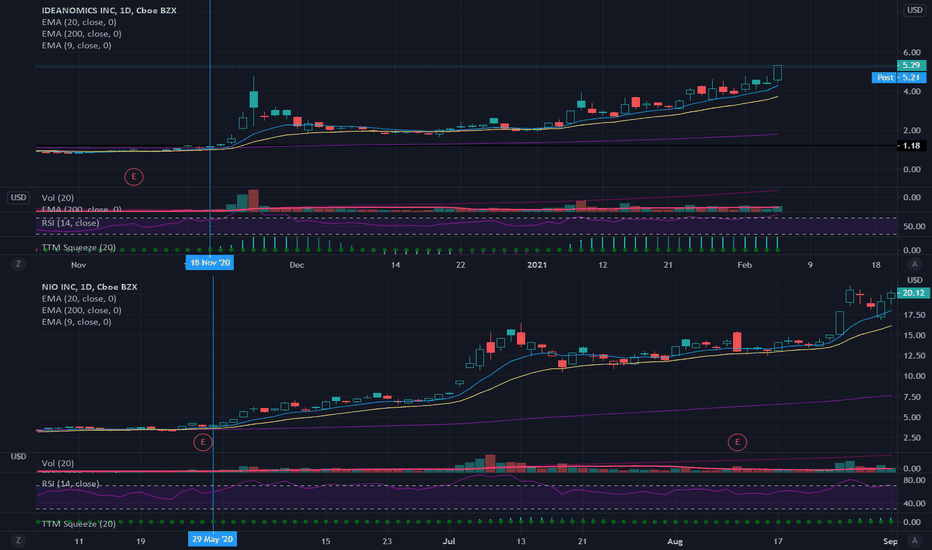Viewport: 932px width, 550px height.
Task: Toggle auto scale A button on Ideanomics chart
Action: click(x=914, y=264)
